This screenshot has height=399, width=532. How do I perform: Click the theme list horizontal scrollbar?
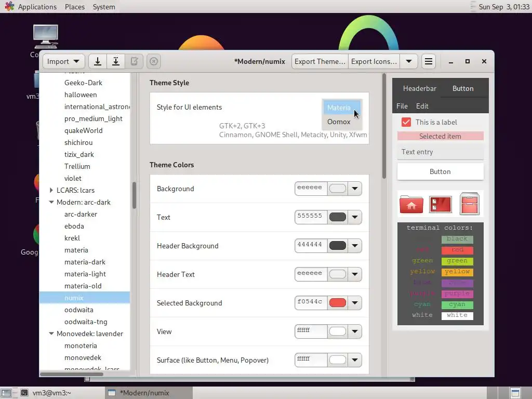click(x=72, y=374)
